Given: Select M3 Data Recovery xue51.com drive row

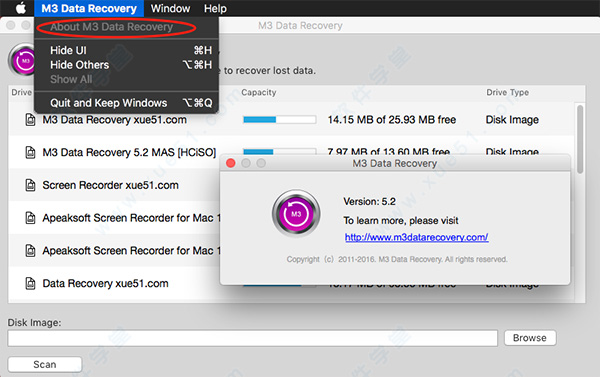Looking at the screenshot, I should 292,120.
